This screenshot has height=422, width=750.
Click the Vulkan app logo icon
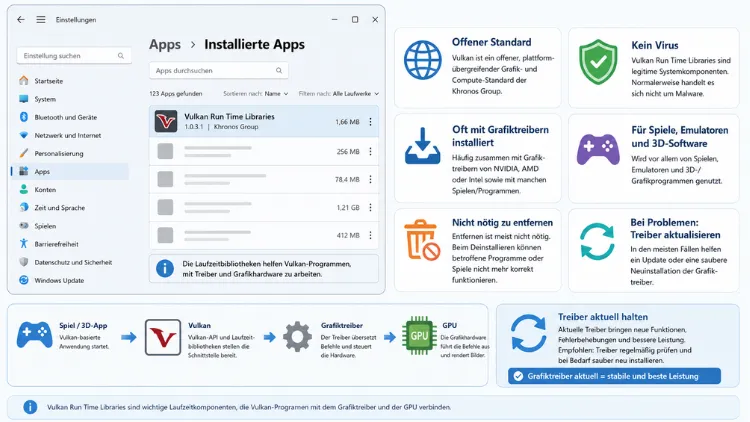pyautogui.click(x=165, y=122)
